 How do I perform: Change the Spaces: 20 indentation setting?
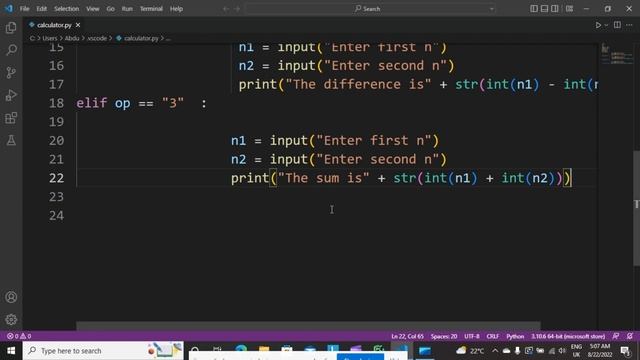(444, 336)
